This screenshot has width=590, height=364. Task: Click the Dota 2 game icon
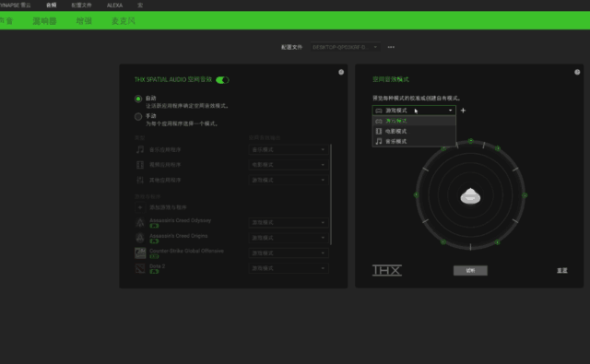(x=140, y=268)
